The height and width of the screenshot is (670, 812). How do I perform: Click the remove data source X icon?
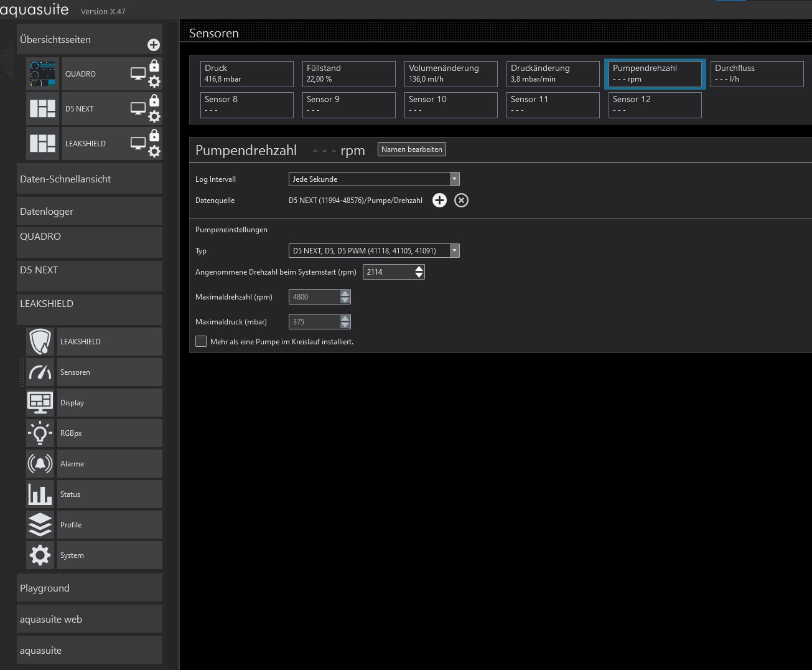pos(461,200)
